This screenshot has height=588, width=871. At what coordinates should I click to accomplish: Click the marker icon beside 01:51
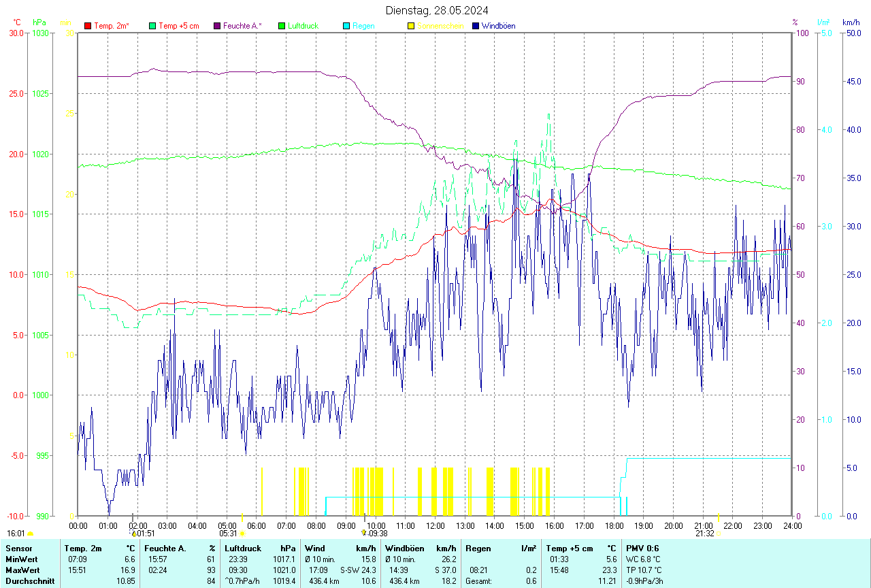(x=134, y=534)
